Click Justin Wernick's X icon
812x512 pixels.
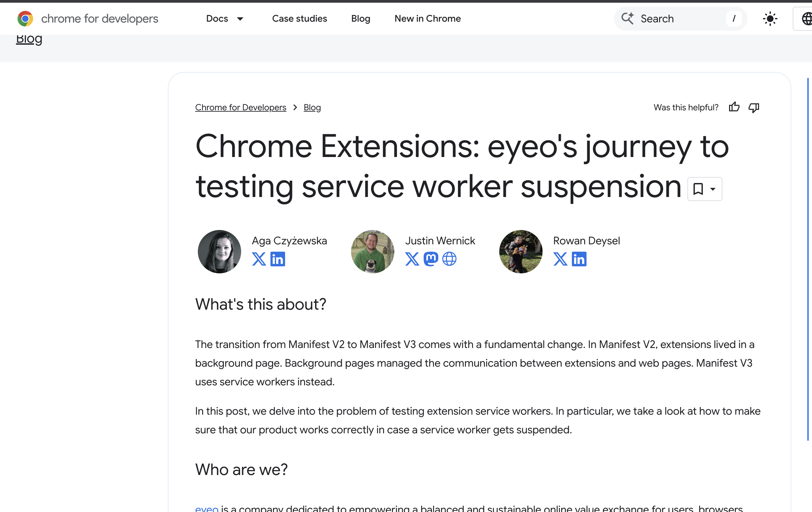click(x=412, y=259)
